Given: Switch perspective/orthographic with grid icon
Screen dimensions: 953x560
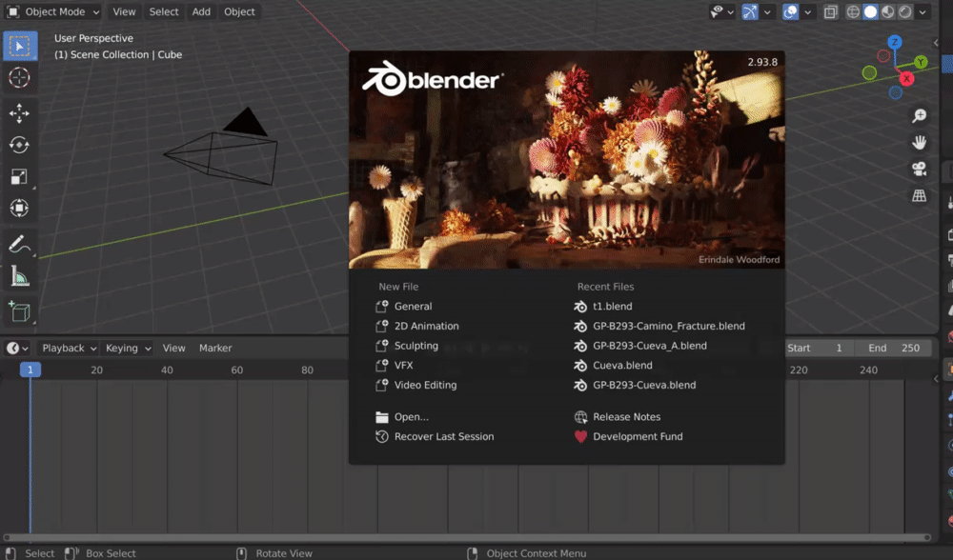Looking at the screenshot, I should pyautogui.click(x=919, y=195).
